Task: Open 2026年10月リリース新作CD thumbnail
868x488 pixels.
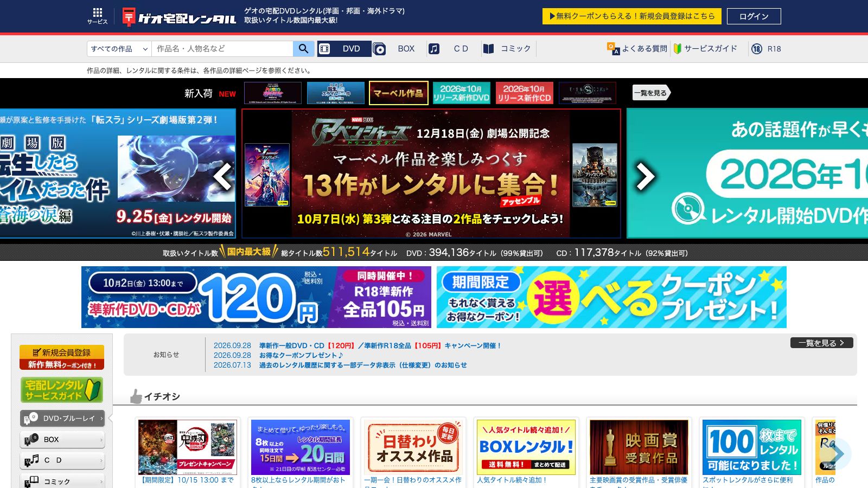Action: point(525,93)
